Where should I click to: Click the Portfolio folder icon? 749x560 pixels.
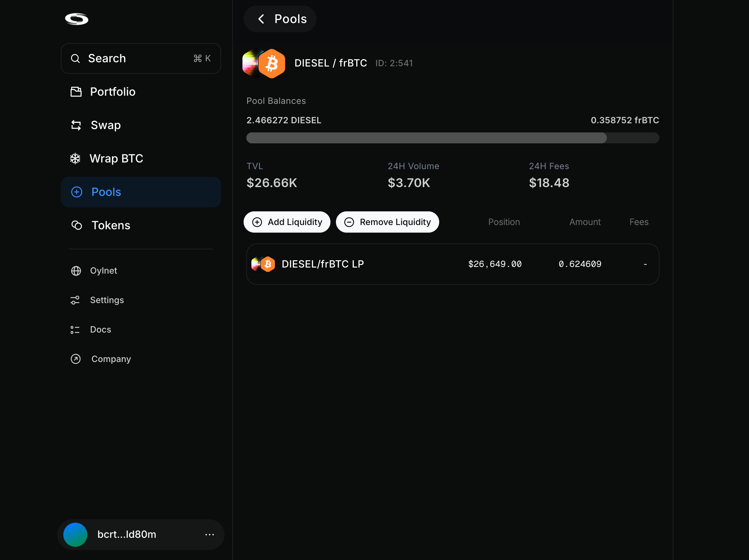pyautogui.click(x=76, y=92)
